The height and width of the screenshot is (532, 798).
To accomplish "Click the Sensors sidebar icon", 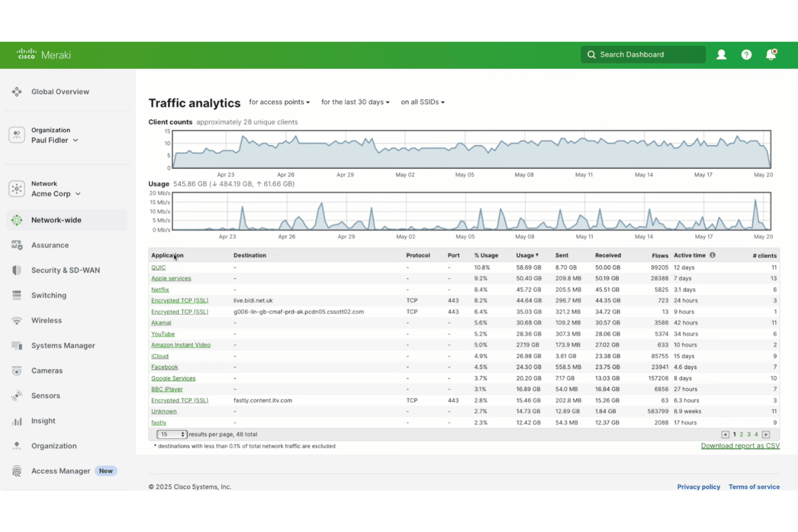I will point(17,396).
